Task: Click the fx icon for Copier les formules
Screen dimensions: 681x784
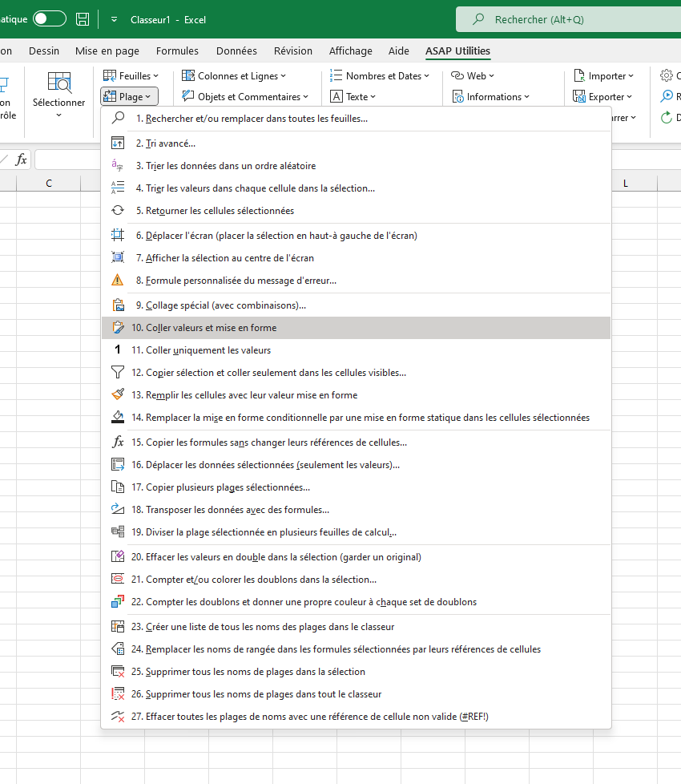Action: (118, 442)
